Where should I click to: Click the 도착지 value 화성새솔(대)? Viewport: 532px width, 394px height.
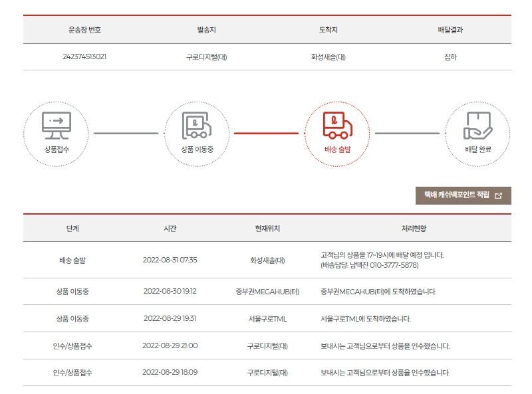[329, 56]
